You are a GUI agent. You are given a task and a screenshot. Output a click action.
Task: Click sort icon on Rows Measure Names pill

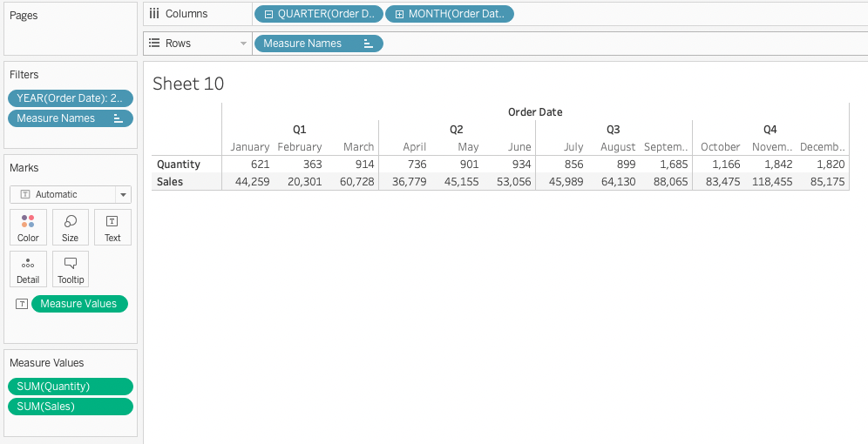368,44
